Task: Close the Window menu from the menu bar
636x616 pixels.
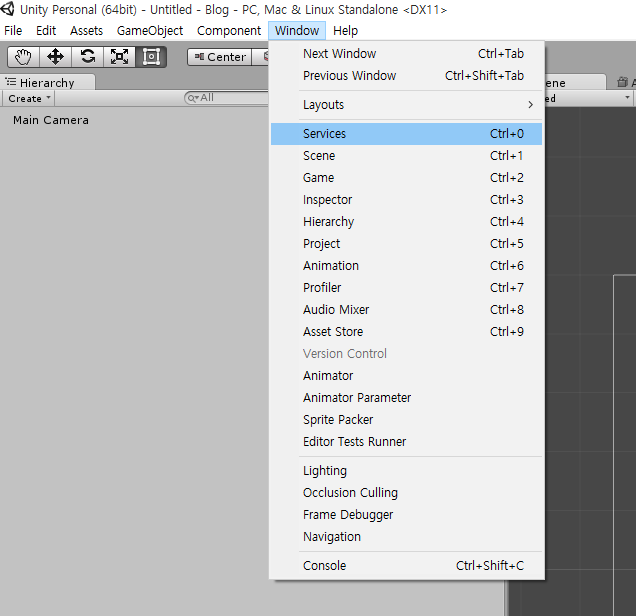Action: 297,31
